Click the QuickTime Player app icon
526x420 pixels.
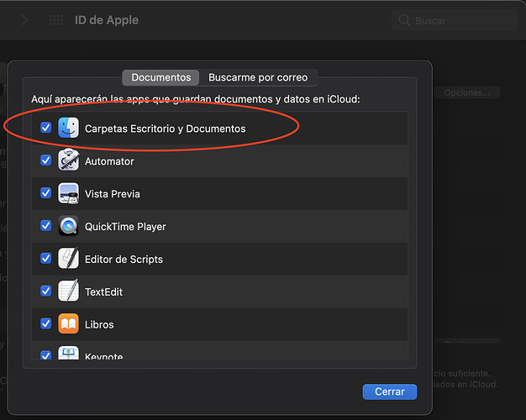68,226
